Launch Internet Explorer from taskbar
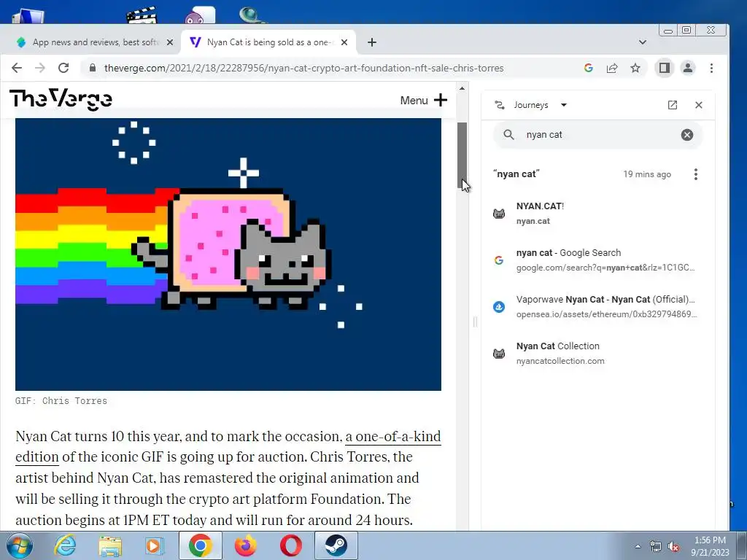Screen dimensions: 747x560 [x=65, y=545]
